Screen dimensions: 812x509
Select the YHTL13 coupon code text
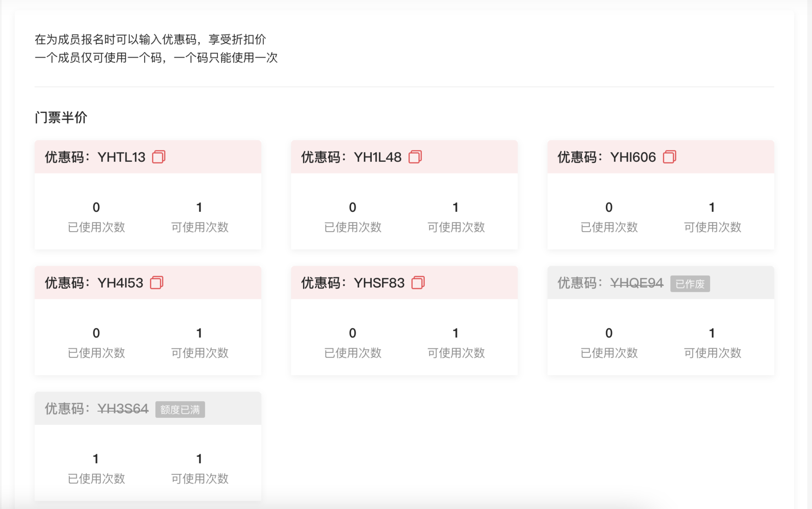(x=121, y=157)
